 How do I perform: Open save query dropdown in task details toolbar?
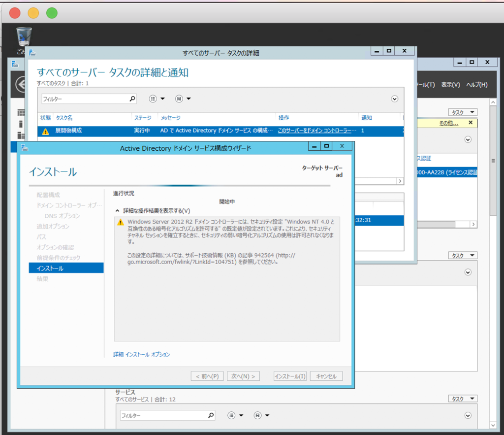[183, 99]
